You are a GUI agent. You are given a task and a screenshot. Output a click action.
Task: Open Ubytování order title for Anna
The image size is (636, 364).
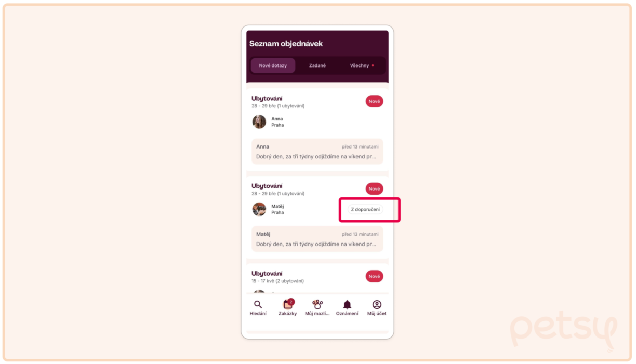(267, 98)
